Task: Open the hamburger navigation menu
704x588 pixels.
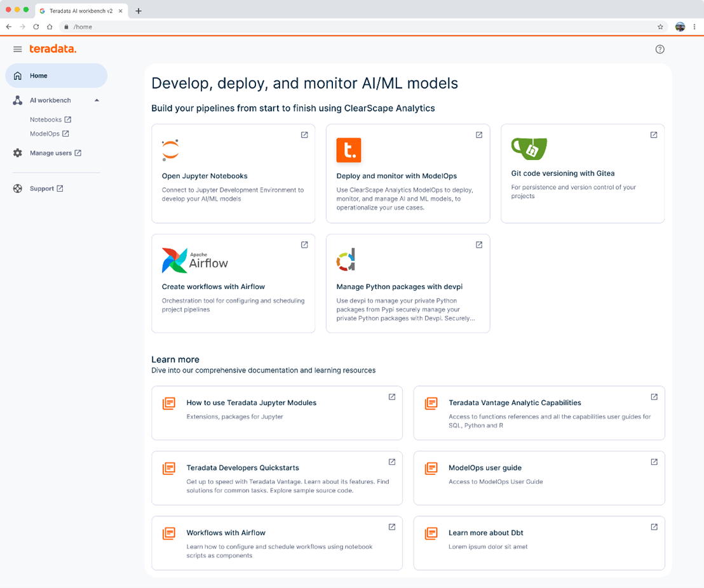Action: [17, 50]
